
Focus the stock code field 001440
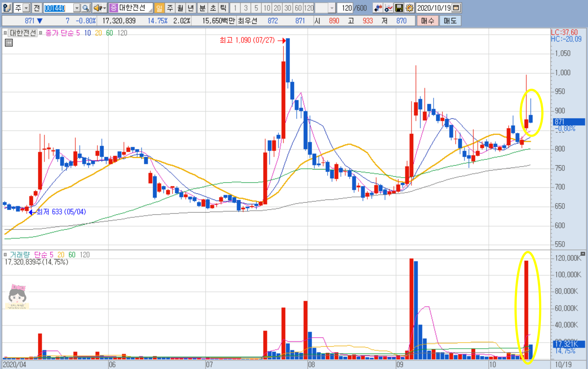[x=58, y=8]
